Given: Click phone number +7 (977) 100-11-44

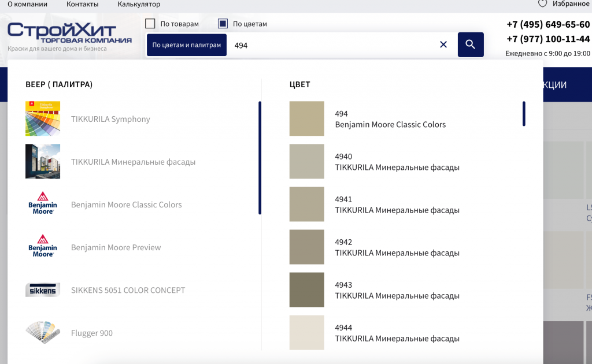Looking at the screenshot, I should click(x=548, y=39).
